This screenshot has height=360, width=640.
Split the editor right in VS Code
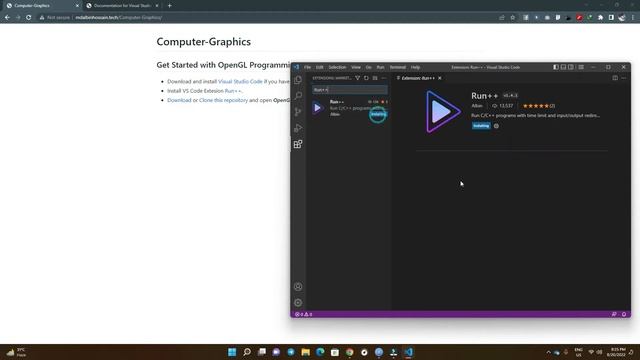(615, 78)
